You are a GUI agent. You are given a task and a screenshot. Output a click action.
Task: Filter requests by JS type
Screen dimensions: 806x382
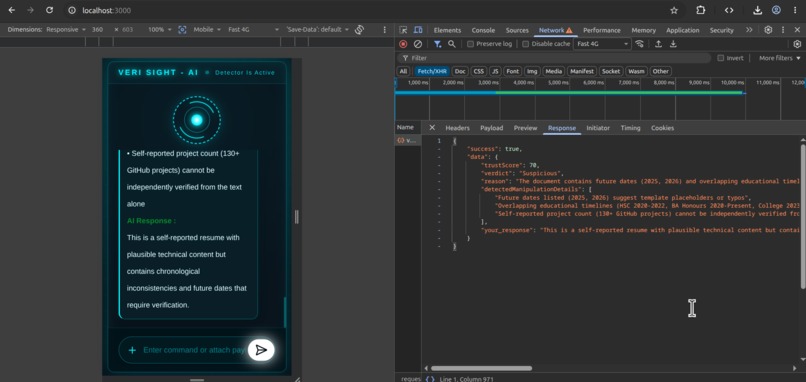(x=495, y=71)
